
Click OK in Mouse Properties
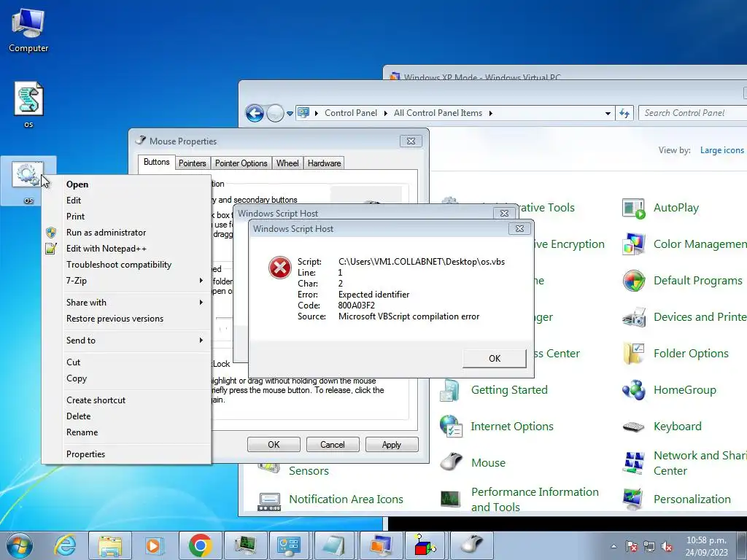274,444
